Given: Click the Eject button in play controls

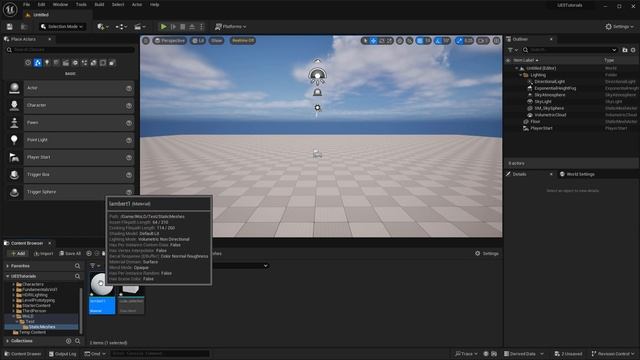Looking at the screenshot, I should [x=192, y=27].
